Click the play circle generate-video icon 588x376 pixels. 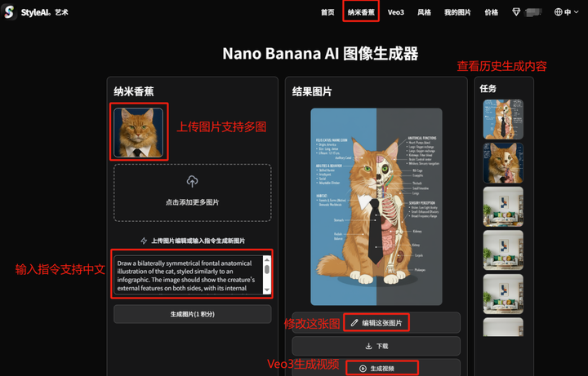pos(363,369)
